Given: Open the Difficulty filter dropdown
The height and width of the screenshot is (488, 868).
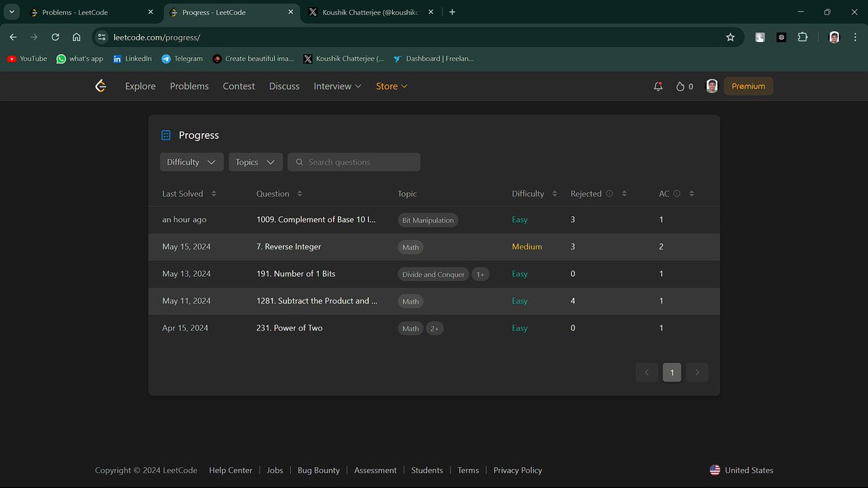Looking at the screenshot, I should (191, 162).
